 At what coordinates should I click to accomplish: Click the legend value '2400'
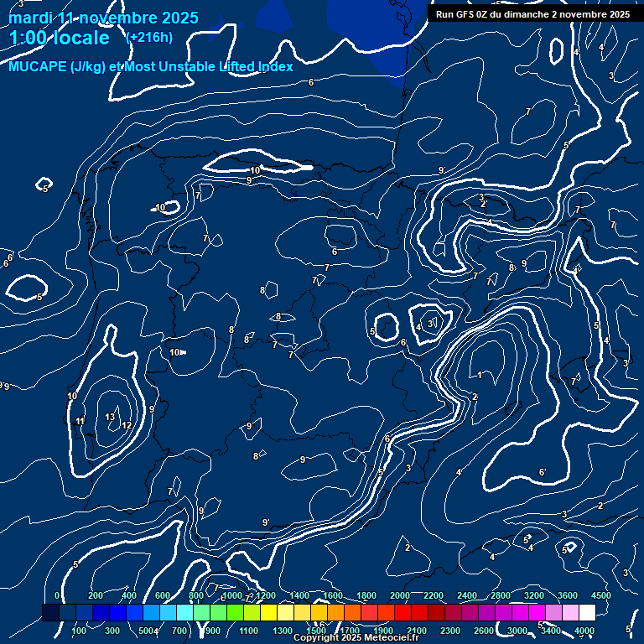click(467, 595)
